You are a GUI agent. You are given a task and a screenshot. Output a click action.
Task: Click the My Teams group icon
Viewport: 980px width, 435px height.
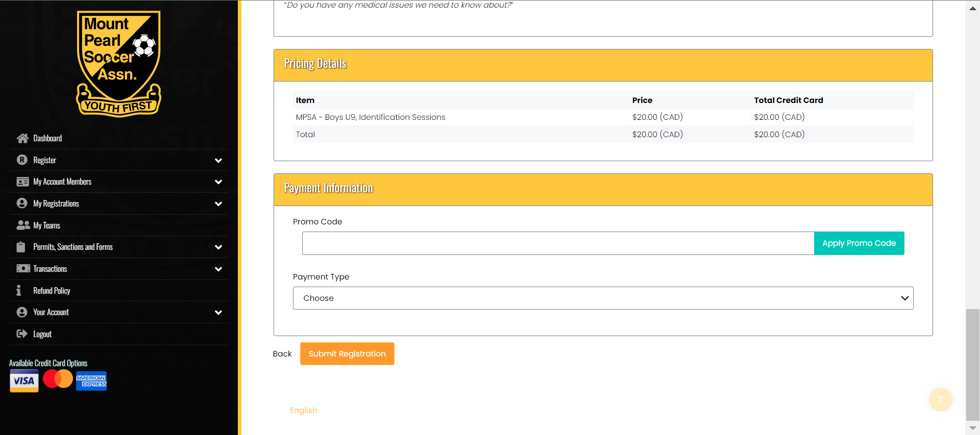[x=23, y=225]
